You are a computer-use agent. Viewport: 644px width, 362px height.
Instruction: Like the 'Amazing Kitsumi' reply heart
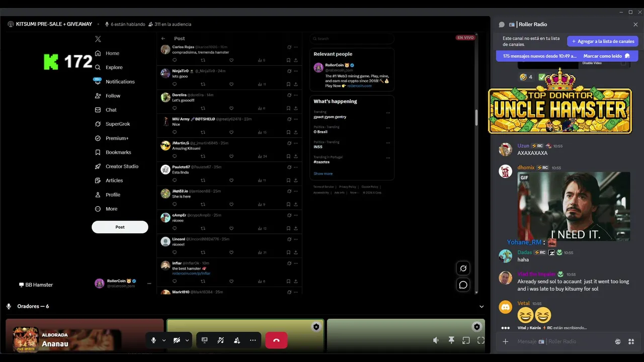tap(231, 156)
